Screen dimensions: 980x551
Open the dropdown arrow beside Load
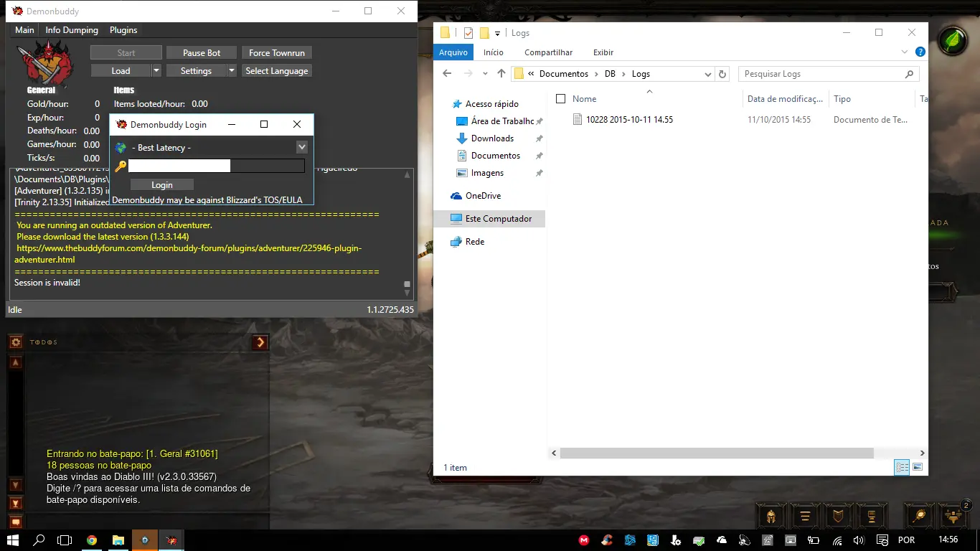tap(156, 71)
